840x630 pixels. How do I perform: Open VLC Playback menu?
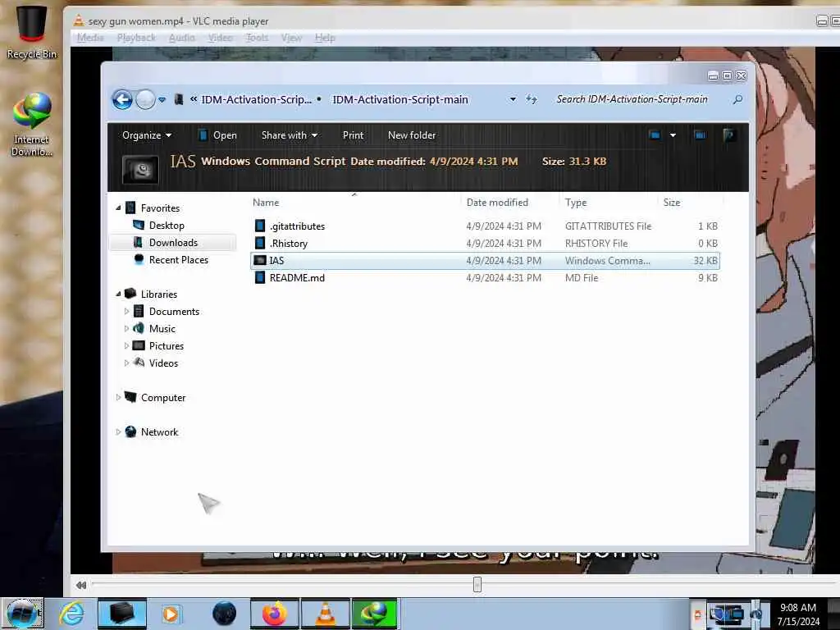point(136,38)
